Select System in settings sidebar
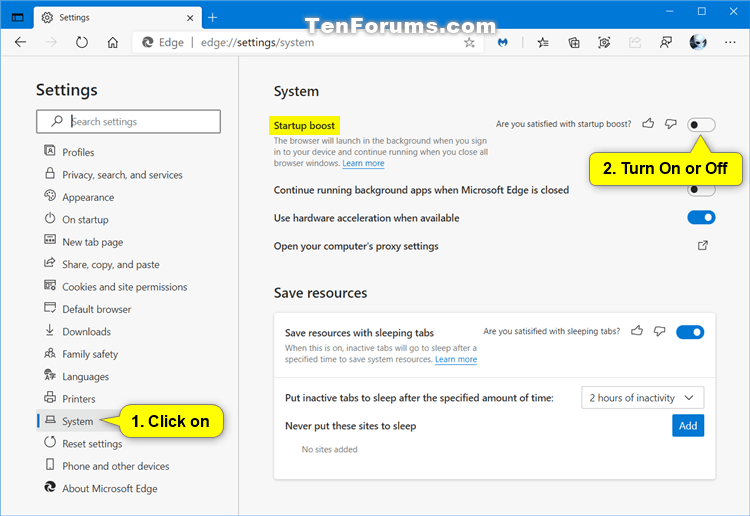The image size is (750, 516). coord(77,421)
